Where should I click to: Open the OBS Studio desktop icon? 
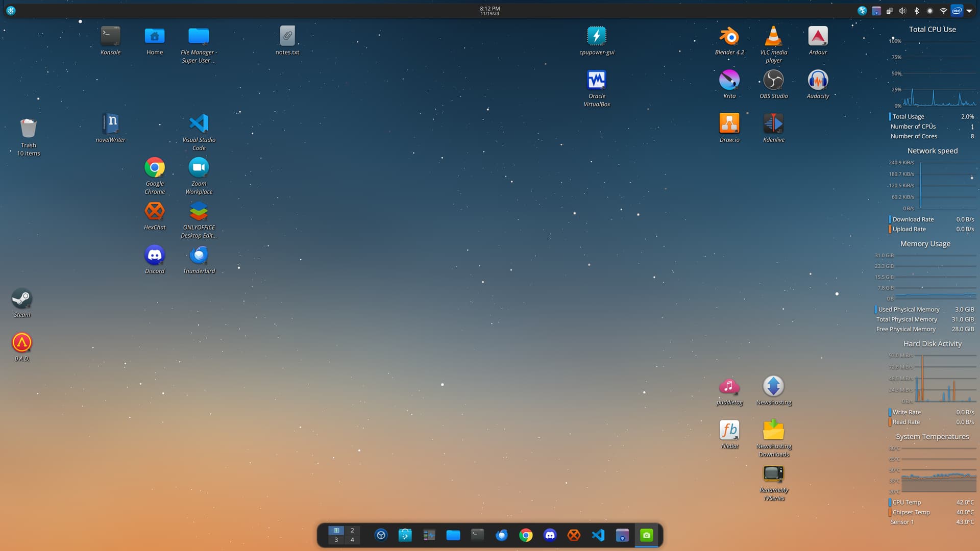tap(773, 81)
